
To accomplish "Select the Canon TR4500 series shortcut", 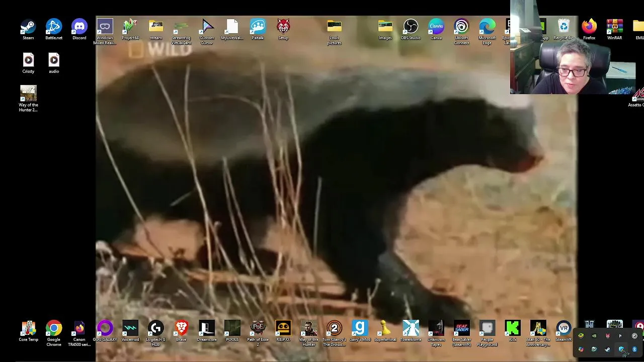I will point(79,333).
